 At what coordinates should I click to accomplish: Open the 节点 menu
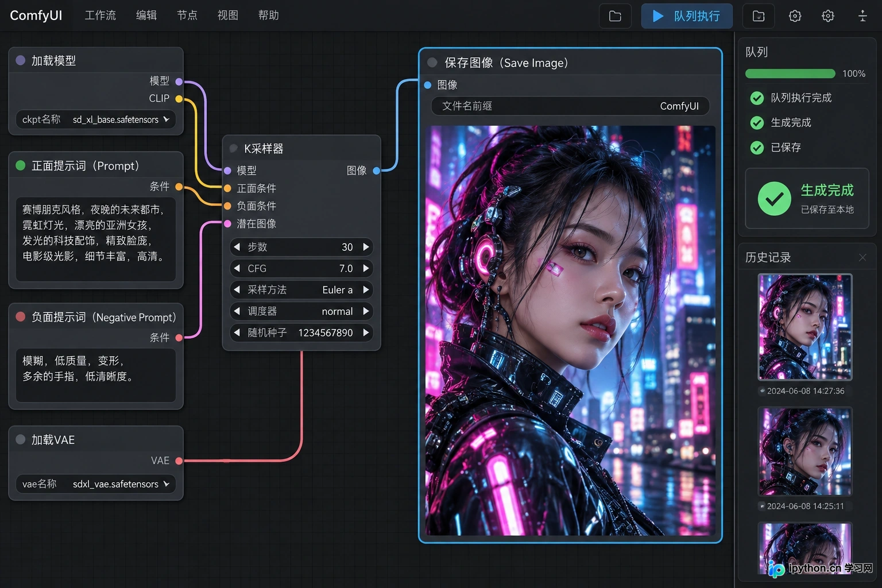point(187,16)
